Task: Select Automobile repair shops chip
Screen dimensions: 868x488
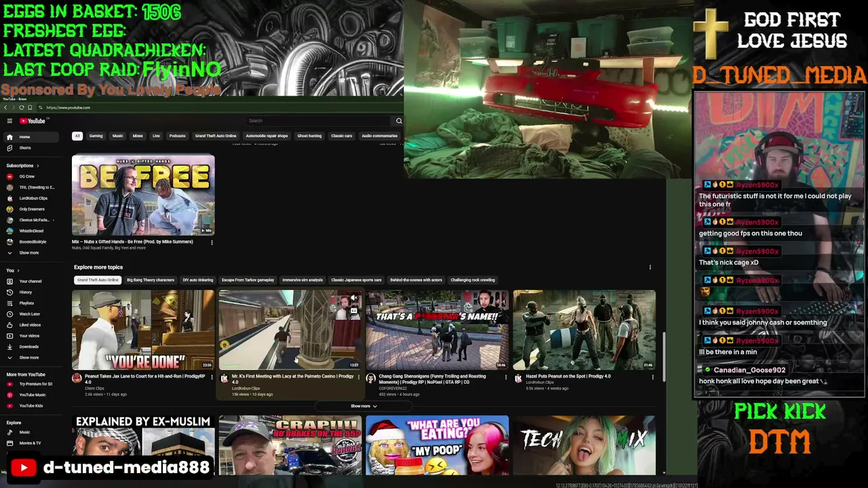Action: pyautogui.click(x=267, y=136)
